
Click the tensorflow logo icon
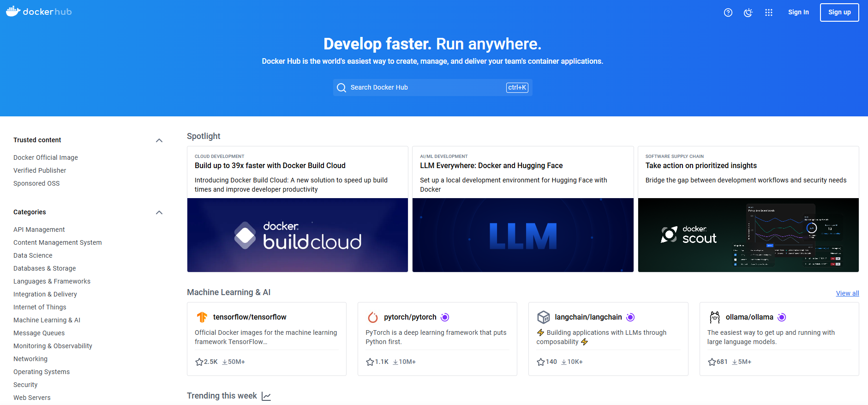pos(202,317)
